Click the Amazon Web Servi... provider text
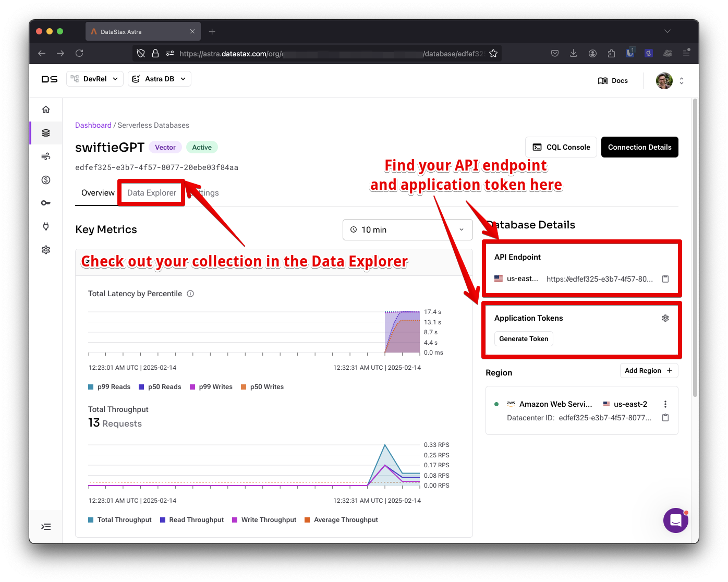Screen dimensions: 728x582 tap(556, 404)
